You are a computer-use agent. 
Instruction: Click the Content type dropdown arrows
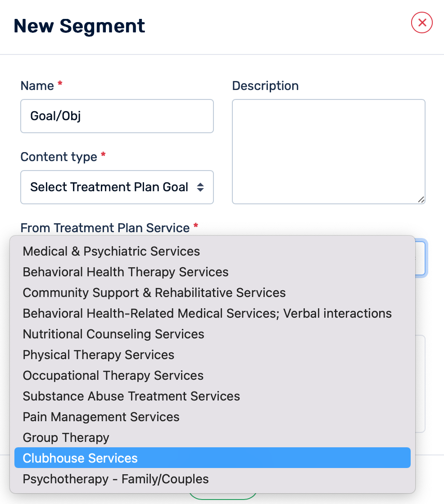200,187
